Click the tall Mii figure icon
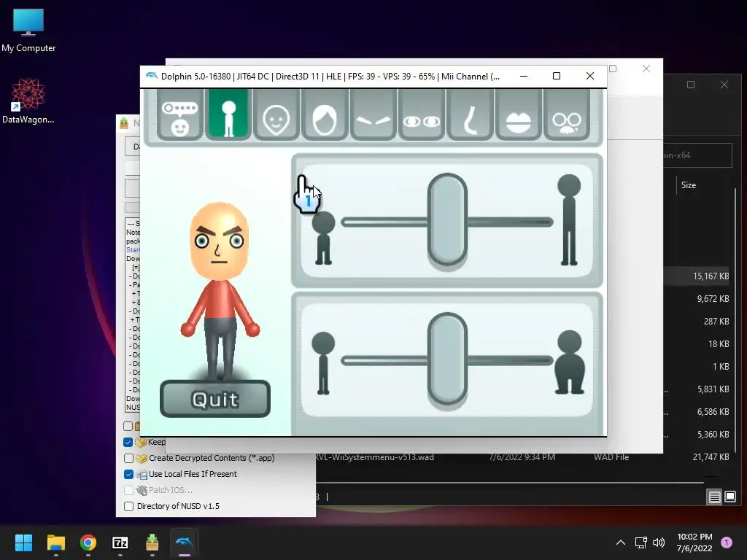This screenshot has height=560, width=747. tap(569, 219)
